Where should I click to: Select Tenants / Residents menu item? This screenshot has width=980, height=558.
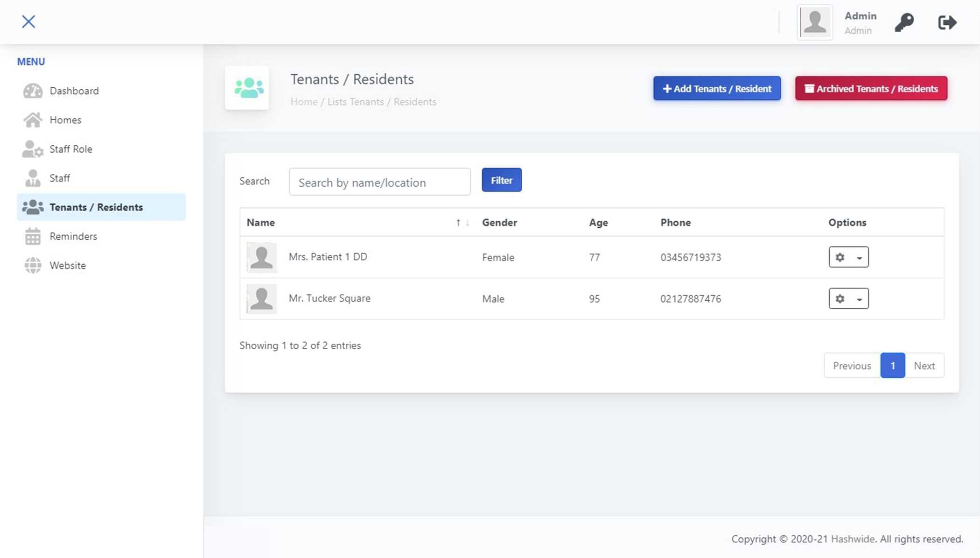coord(101,207)
